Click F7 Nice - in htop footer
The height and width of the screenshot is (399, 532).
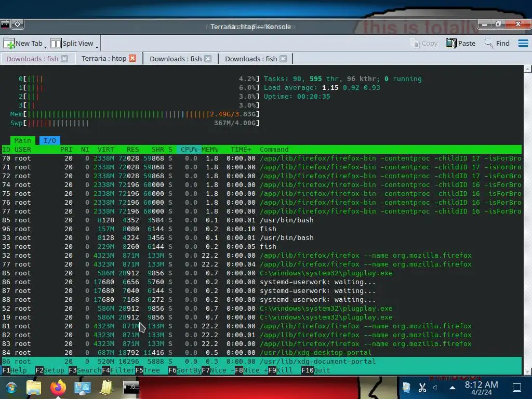218,370
